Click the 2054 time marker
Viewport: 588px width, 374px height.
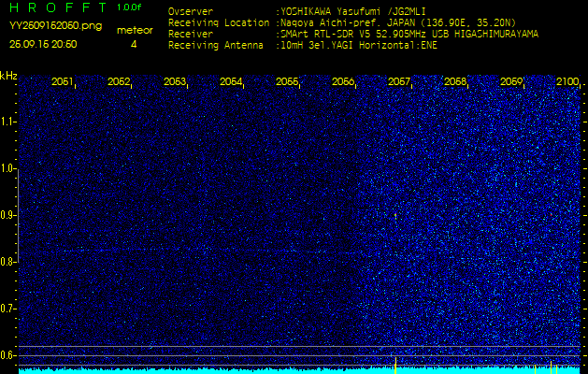coord(231,81)
